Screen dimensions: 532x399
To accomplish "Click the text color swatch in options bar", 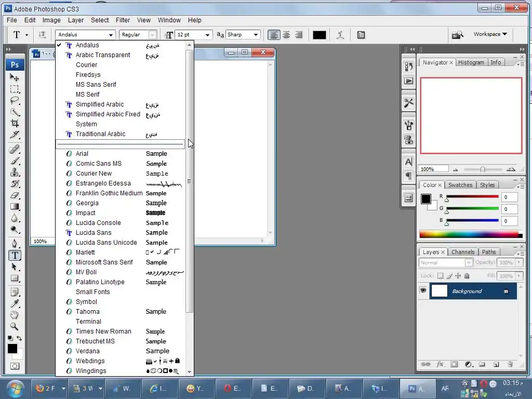I will (320, 35).
